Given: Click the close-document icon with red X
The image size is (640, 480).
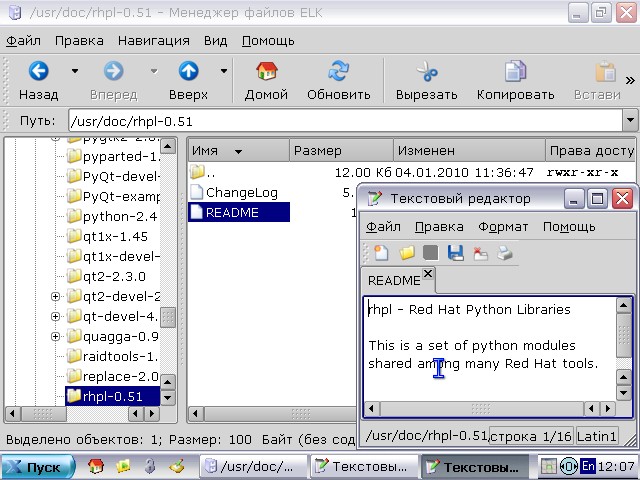Looking at the screenshot, I should coord(480,253).
